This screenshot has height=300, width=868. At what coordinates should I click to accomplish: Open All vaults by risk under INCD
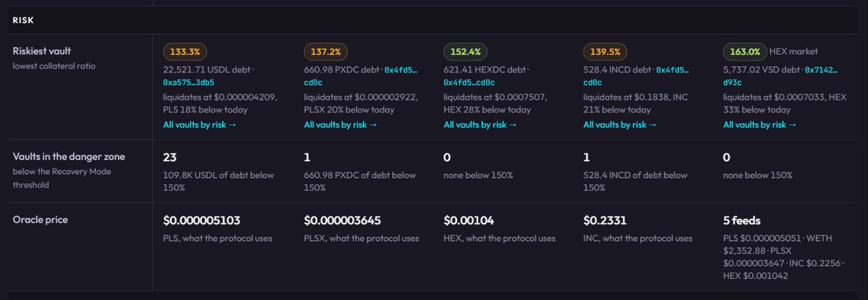coord(620,124)
